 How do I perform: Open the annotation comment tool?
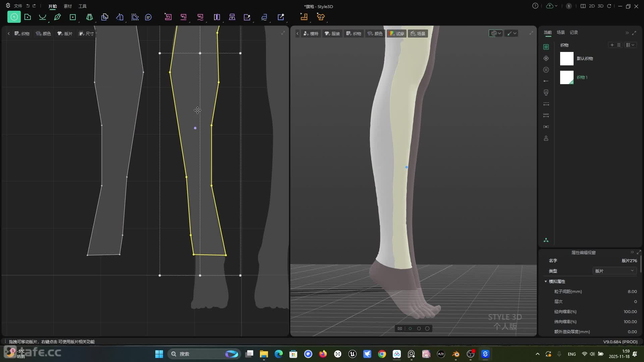pos(148,17)
